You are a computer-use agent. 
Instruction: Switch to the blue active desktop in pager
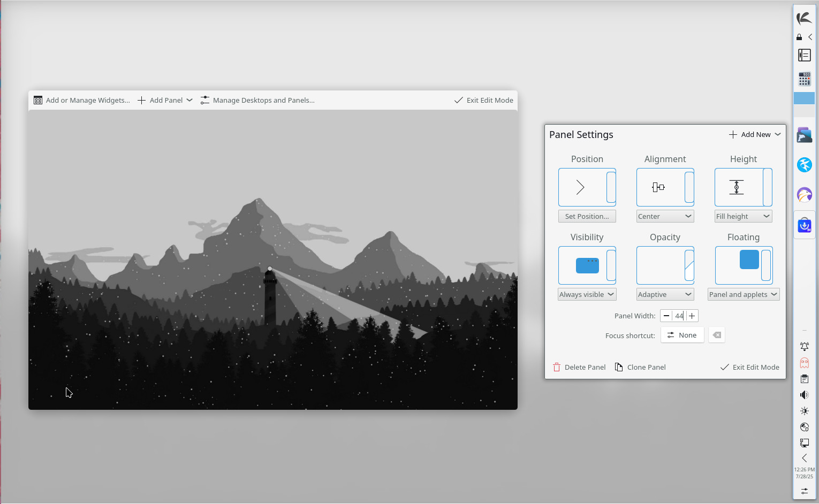click(x=804, y=98)
